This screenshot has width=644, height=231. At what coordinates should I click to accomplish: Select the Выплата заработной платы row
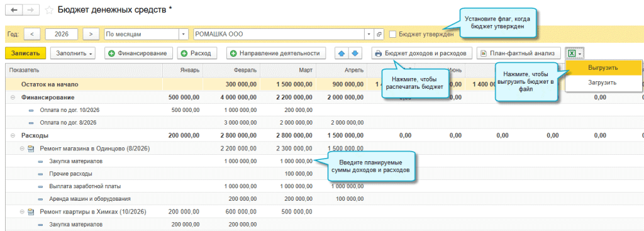click(85, 186)
